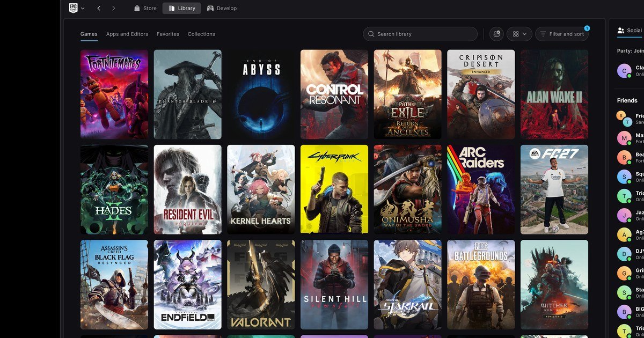Viewport: 644px width, 338px height.
Task: Open the Social panel tab
Action: coord(630,31)
